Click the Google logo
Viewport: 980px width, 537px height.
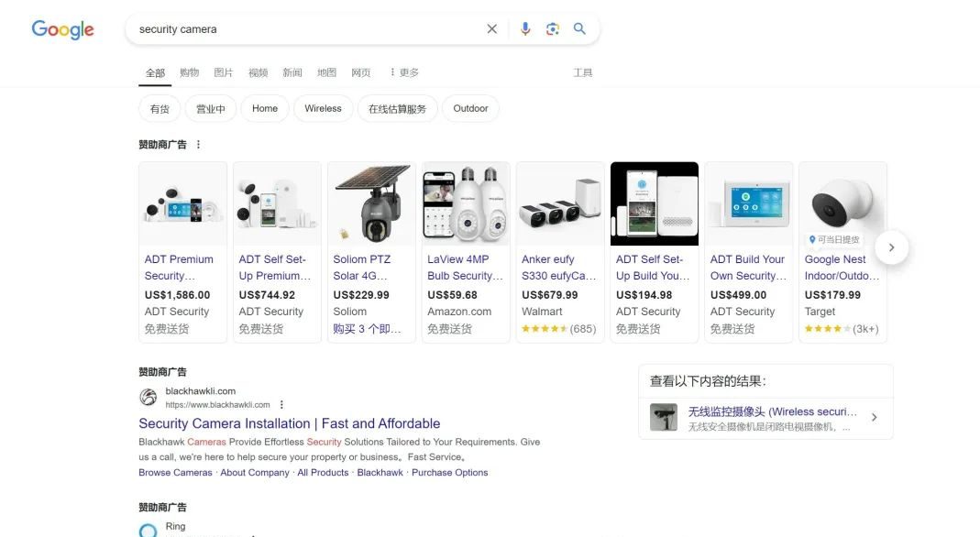(61, 29)
